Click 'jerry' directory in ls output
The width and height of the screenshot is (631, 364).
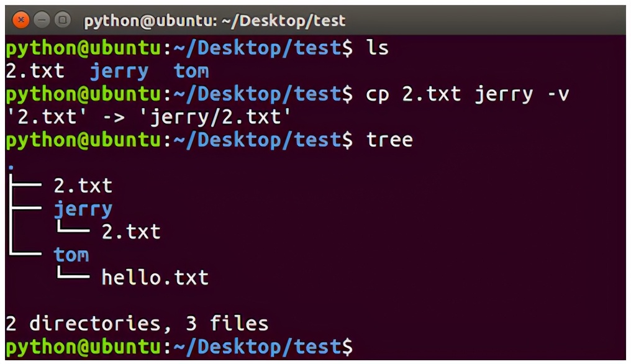point(119,71)
